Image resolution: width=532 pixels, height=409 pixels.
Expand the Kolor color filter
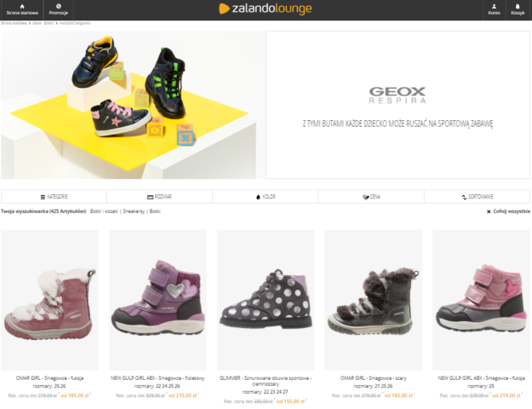coord(266,197)
